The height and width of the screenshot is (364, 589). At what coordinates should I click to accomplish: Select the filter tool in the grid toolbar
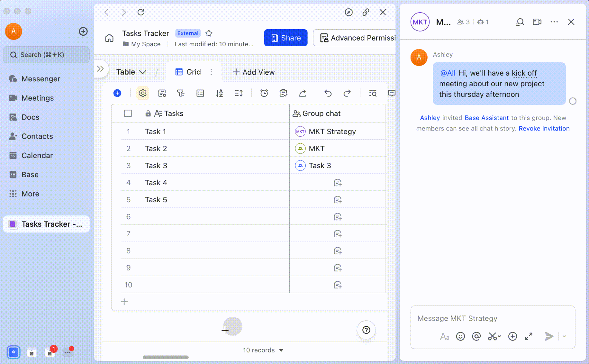(x=181, y=93)
